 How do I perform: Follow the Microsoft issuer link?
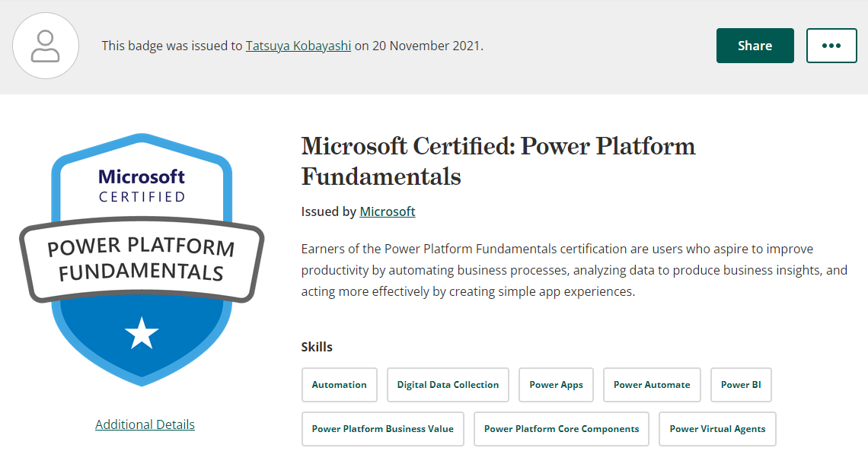point(388,211)
